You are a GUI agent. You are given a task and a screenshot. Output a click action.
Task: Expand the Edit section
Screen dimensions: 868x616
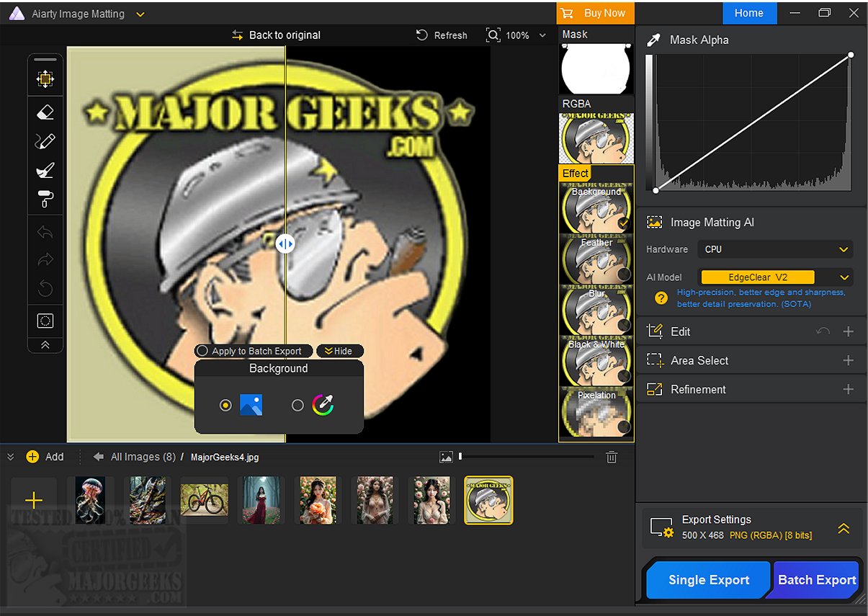point(849,331)
